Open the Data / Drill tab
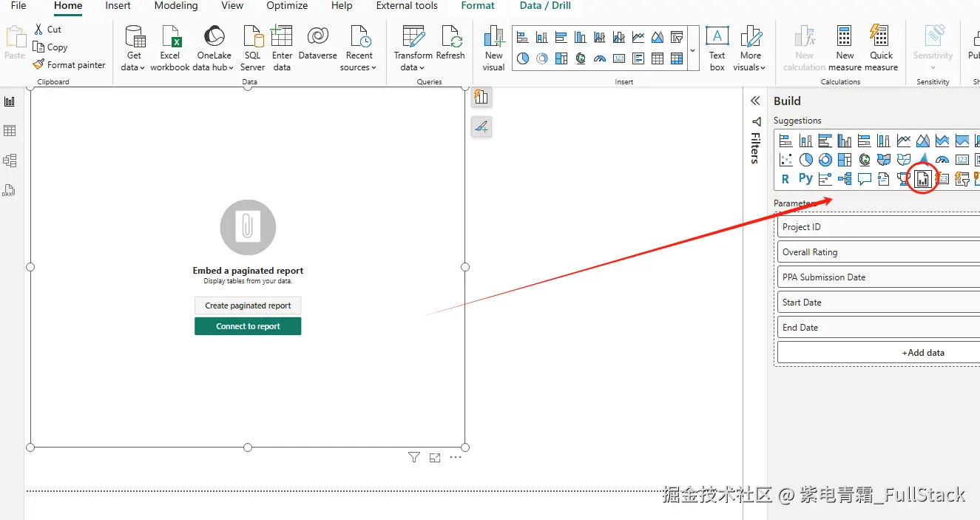This screenshot has width=980, height=520. [x=545, y=6]
